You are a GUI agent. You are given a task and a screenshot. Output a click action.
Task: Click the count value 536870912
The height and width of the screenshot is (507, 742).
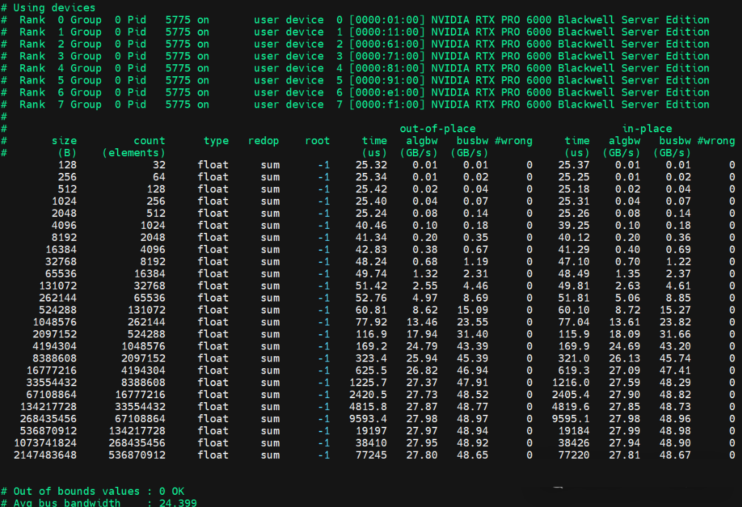coord(134,455)
